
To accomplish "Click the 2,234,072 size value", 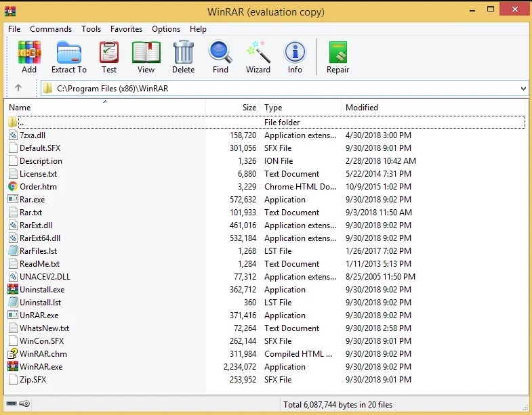I will pyautogui.click(x=240, y=366).
